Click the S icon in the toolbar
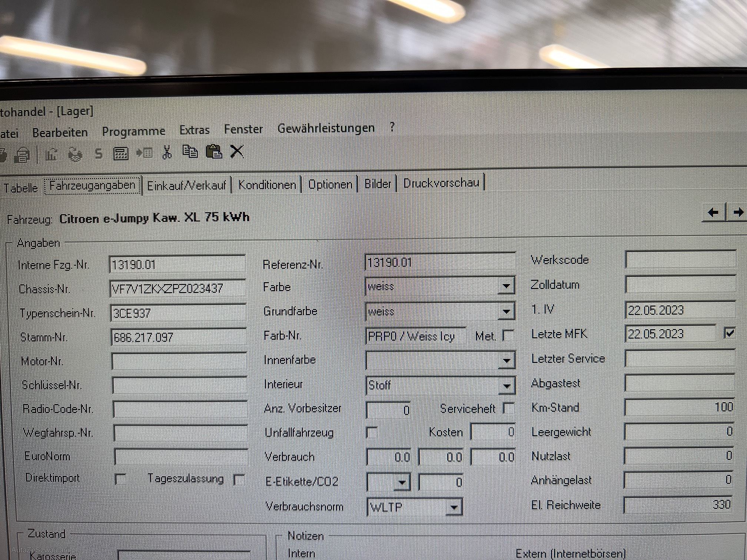 pyautogui.click(x=99, y=153)
